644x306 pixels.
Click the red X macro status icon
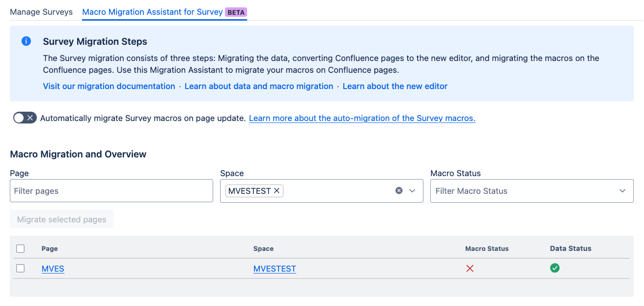point(470,269)
